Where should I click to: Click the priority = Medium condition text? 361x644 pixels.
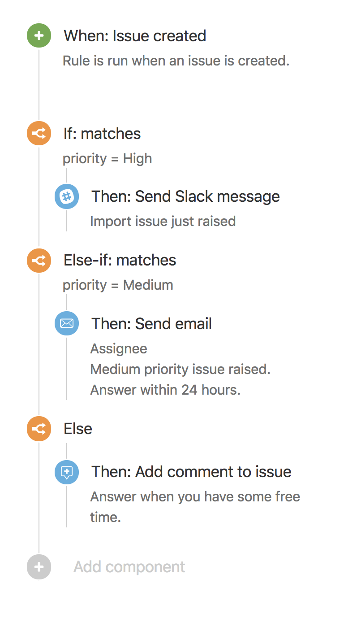pyautogui.click(x=118, y=285)
